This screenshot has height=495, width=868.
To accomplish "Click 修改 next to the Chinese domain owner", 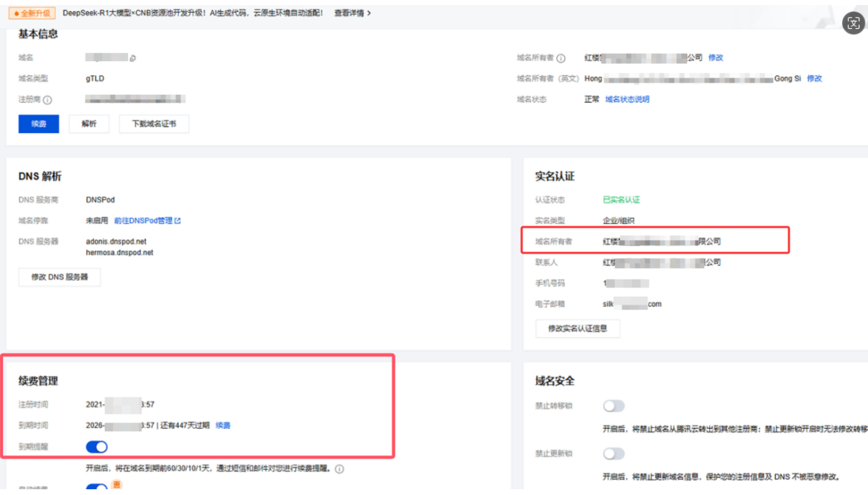I will (x=716, y=57).
